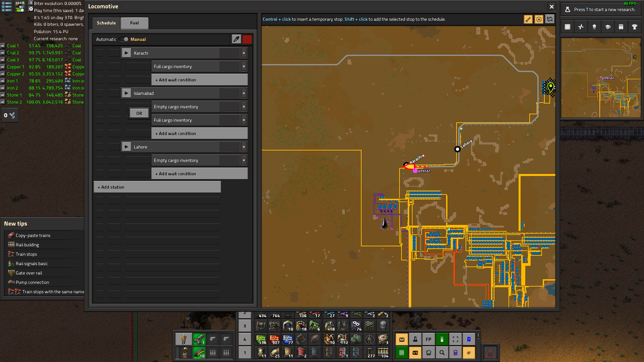This screenshot has width=644, height=362.
Task: Add wait condition under Karachi
Action: point(200,80)
